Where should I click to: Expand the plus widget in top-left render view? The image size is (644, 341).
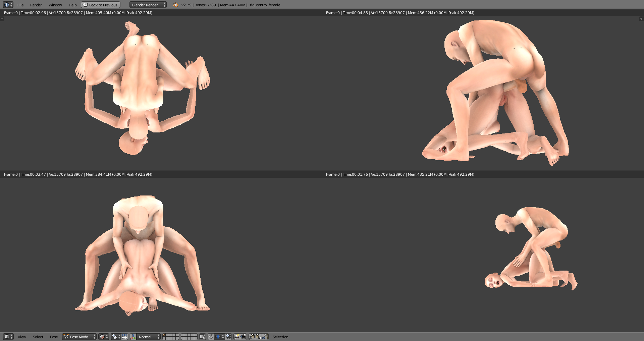coord(2,19)
